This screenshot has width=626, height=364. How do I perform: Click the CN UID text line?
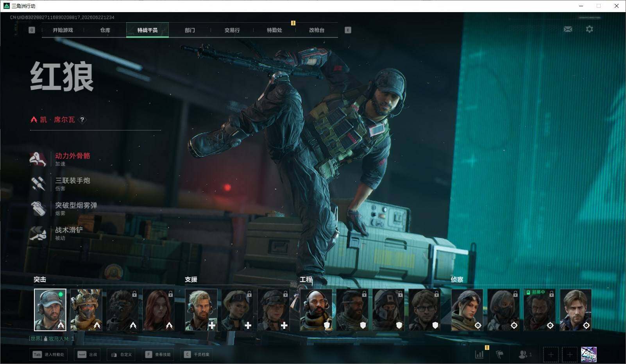62,18
